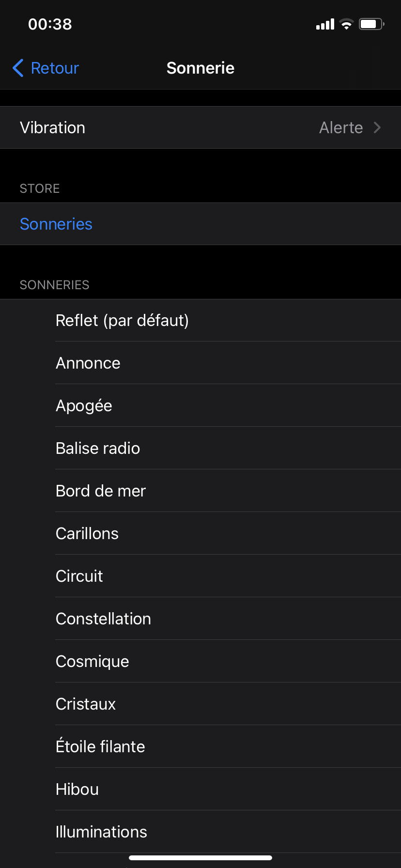Tap the chevron next to Alerte
The height and width of the screenshot is (868, 401).
tap(377, 128)
